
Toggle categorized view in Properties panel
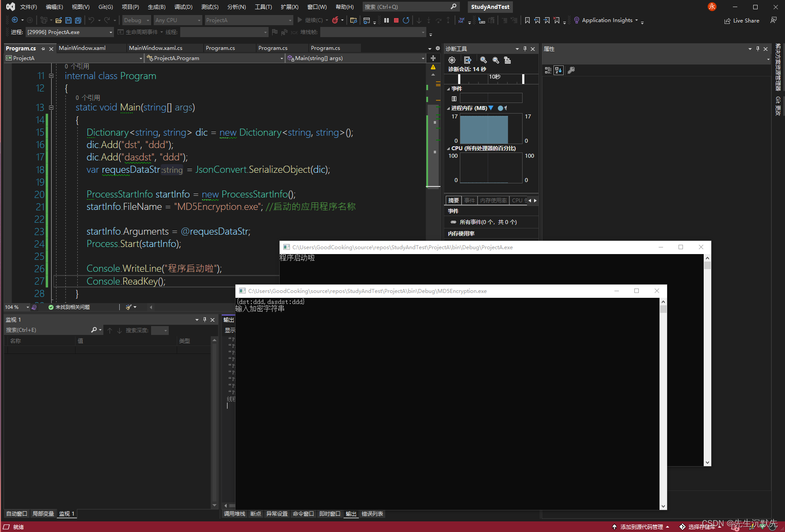[548, 70]
